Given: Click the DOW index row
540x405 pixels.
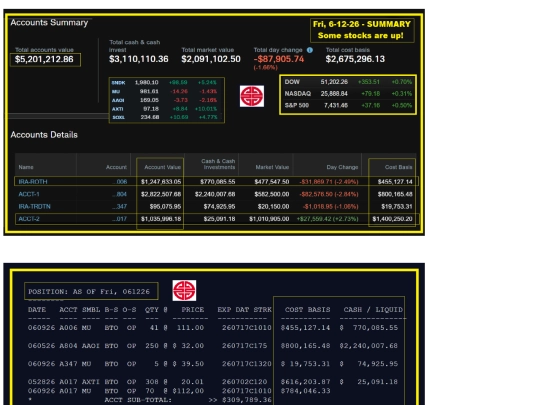Looking at the screenshot, I should (x=348, y=82).
